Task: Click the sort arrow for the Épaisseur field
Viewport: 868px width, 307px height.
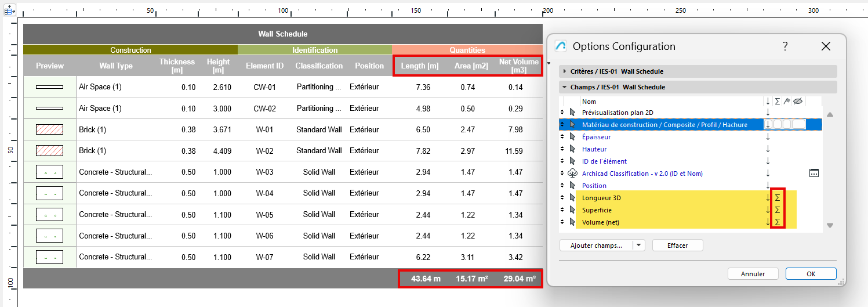Action: click(x=768, y=137)
